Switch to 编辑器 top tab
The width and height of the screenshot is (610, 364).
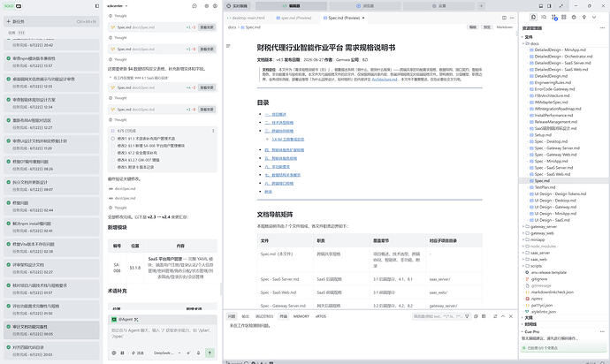point(292,6)
